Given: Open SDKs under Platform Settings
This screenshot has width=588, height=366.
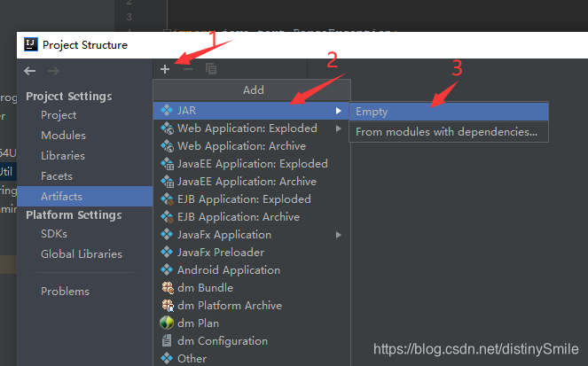Looking at the screenshot, I should click(54, 234).
